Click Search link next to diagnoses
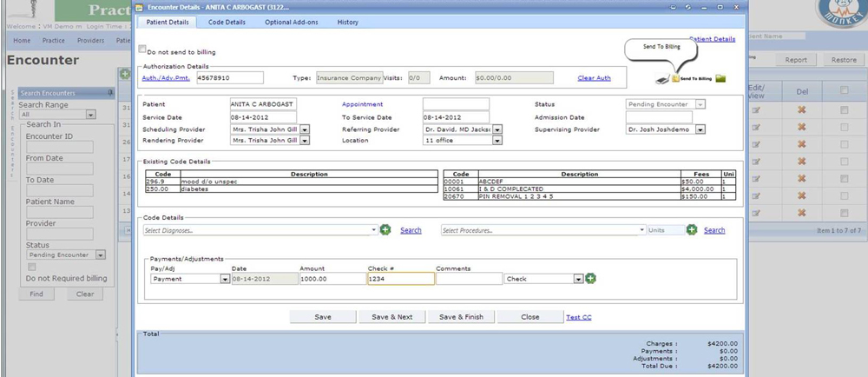Image resolution: width=868 pixels, height=377 pixels. pos(411,229)
